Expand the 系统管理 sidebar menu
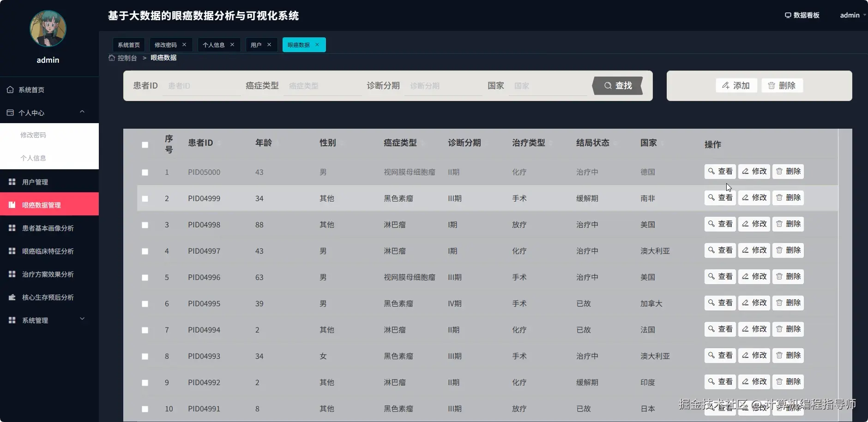Viewport: 868px width, 422px height. coord(49,320)
